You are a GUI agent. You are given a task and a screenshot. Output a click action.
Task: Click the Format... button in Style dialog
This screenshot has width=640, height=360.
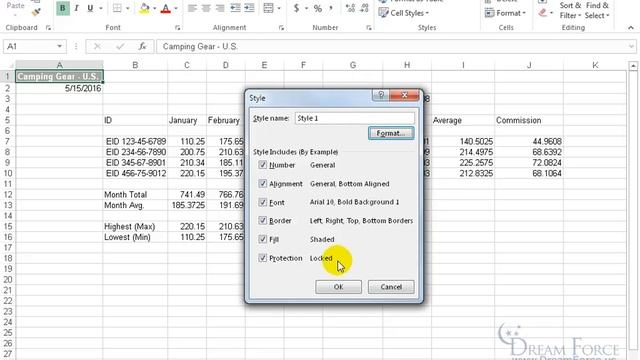click(x=391, y=133)
